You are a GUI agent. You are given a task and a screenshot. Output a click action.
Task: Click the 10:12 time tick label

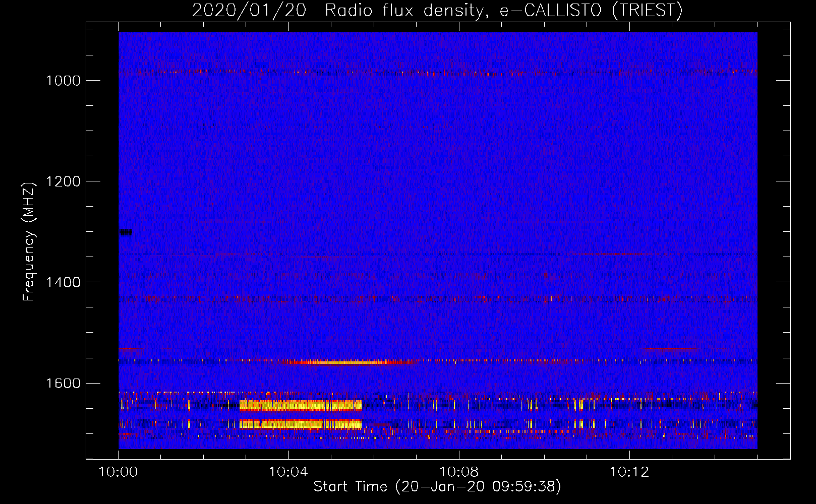[x=629, y=472]
